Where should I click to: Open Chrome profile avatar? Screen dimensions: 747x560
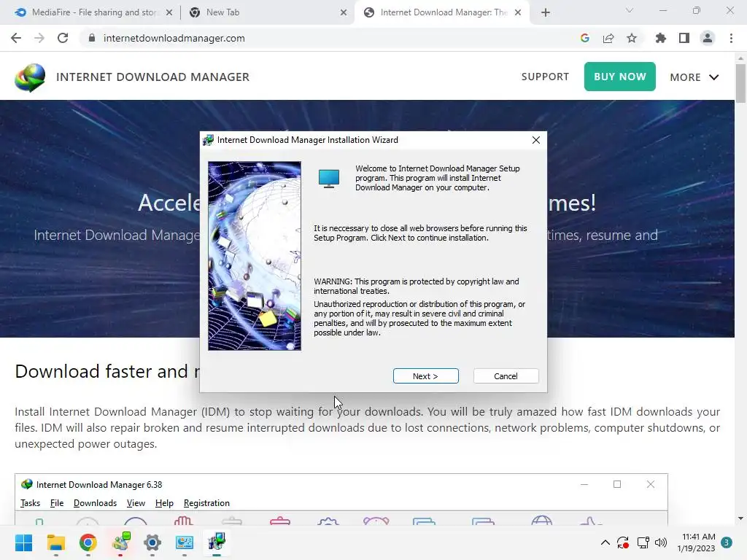coord(708,38)
